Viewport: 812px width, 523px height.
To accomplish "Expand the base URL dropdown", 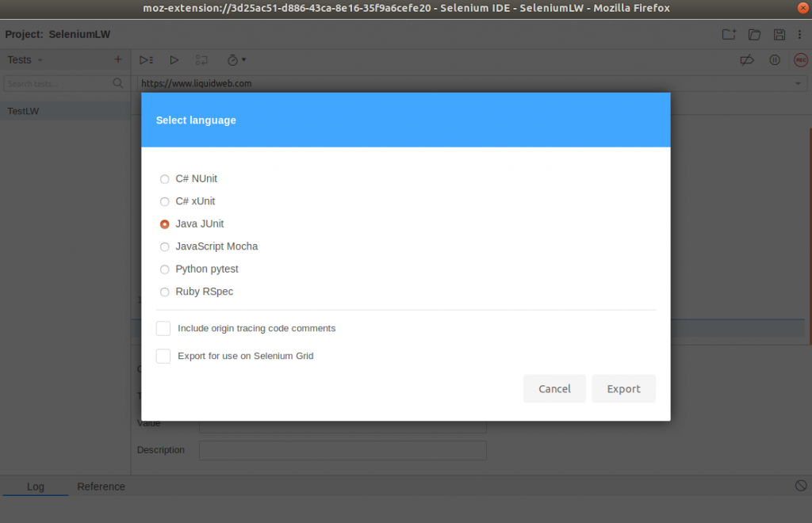I will 798,82.
